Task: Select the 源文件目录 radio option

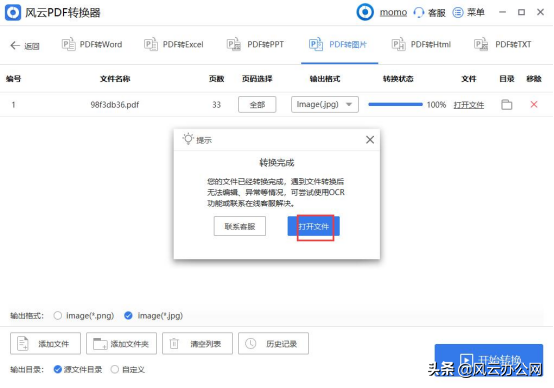Action: (58, 370)
